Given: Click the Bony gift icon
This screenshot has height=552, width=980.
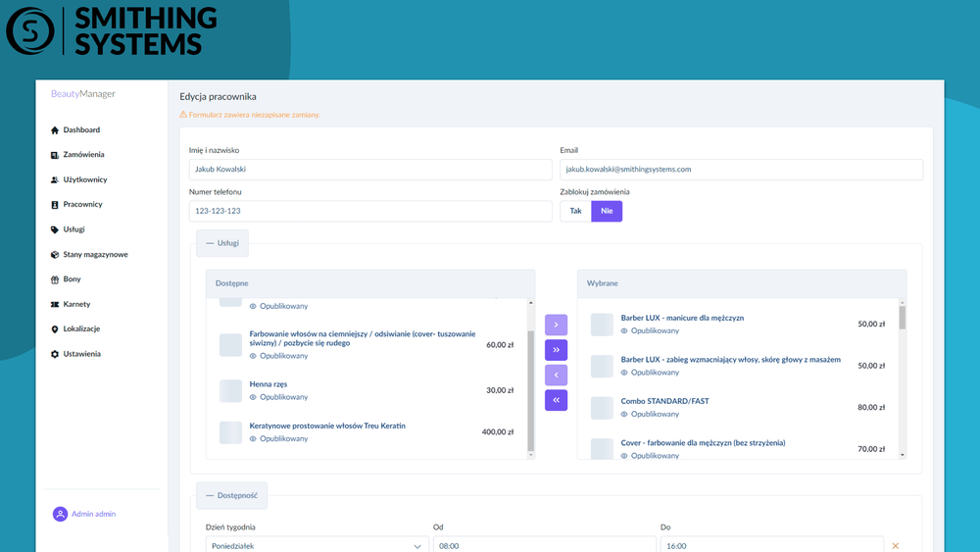Looking at the screenshot, I should tap(54, 279).
